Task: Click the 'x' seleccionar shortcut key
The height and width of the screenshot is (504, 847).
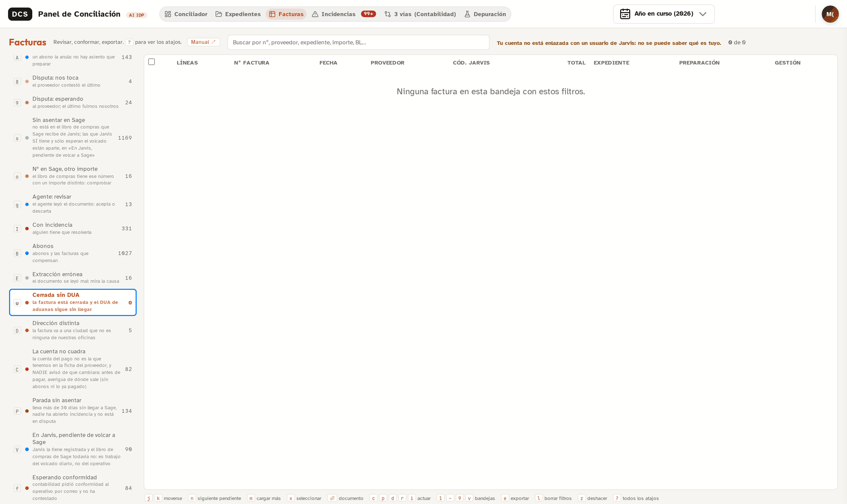Action: [x=290, y=498]
